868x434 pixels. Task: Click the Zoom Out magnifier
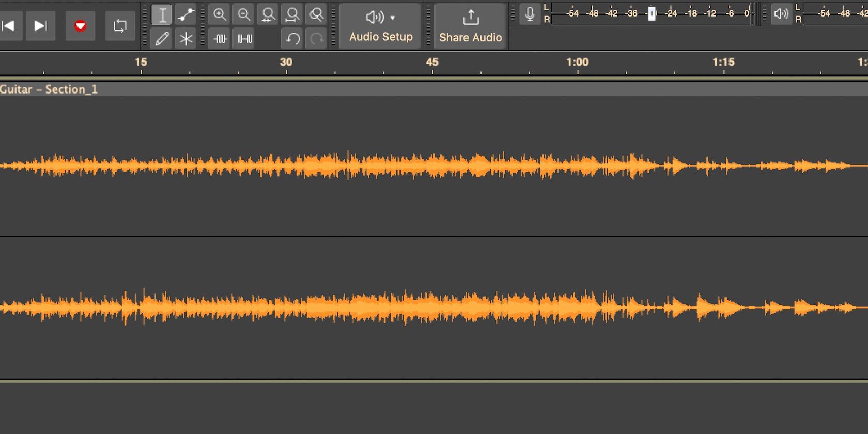pyautogui.click(x=244, y=15)
